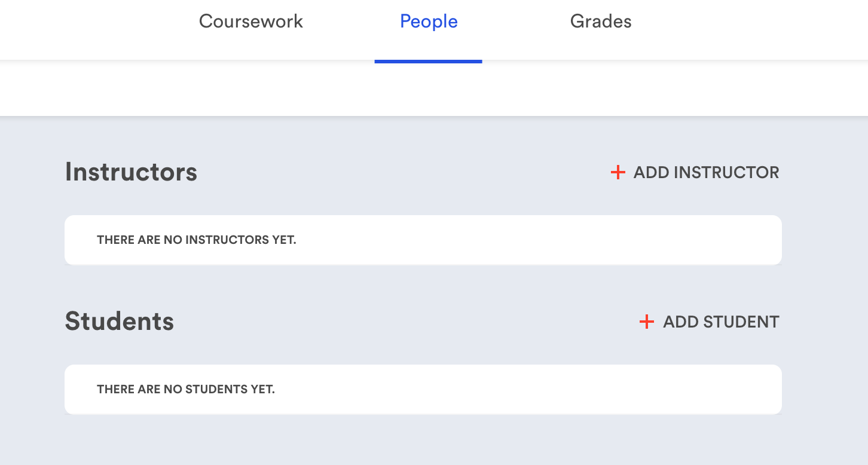The height and width of the screenshot is (465, 868).
Task: Click the red plus icon beside ADD INSTRUCTOR
Action: (x=618, y=173)
